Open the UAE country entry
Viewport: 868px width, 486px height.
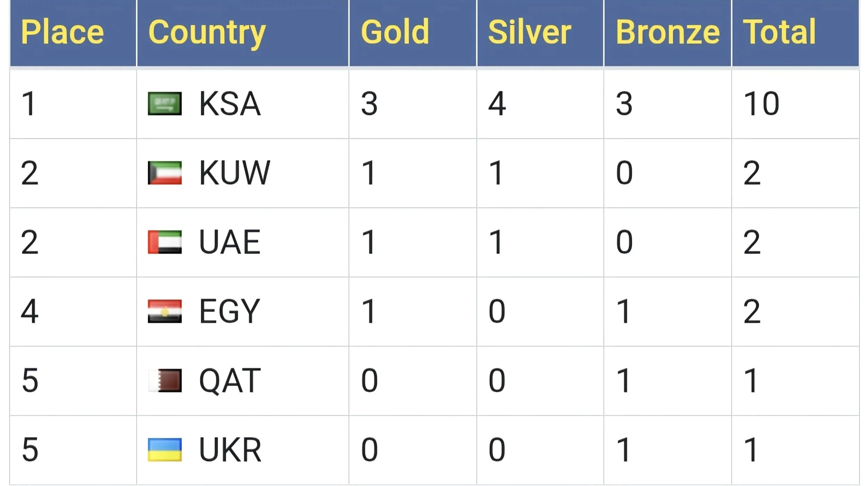230,242
